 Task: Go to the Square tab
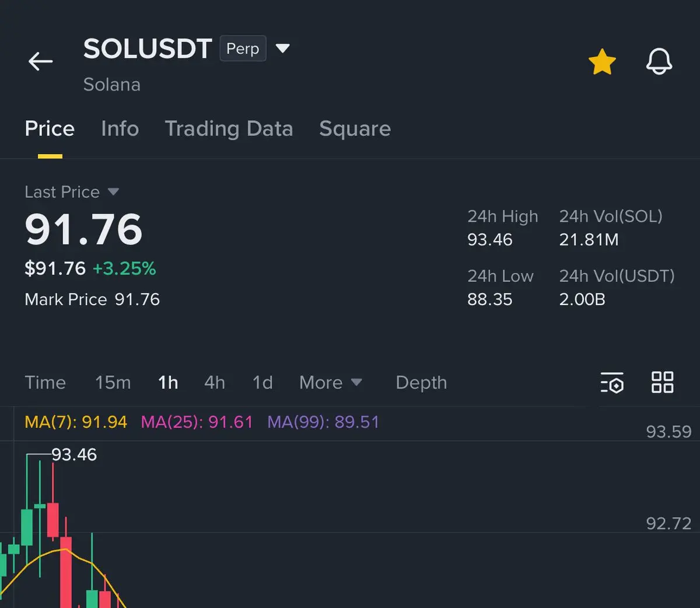pyautogui.click(x=355, y=129)
